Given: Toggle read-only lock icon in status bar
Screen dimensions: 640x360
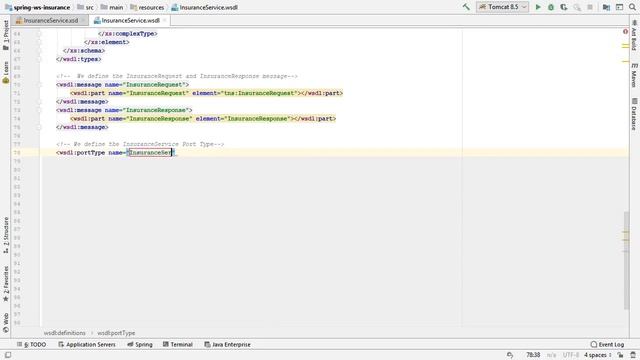Looking at the screenshot, I should coord(620,355).
